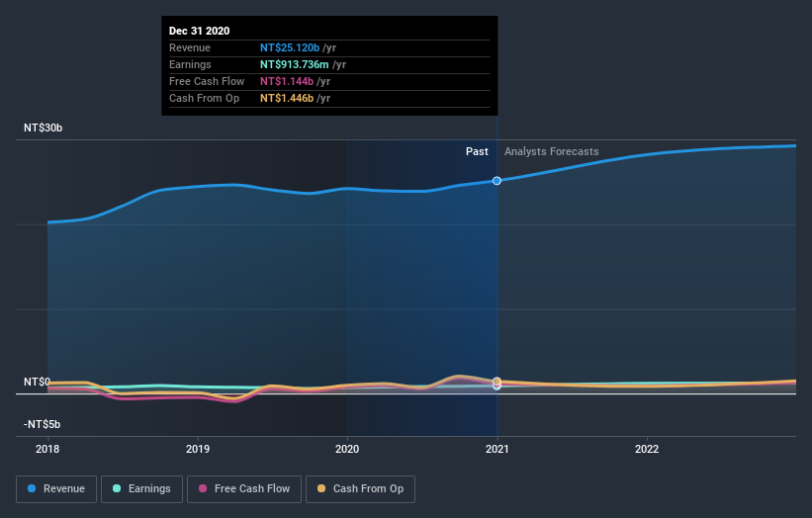Click the teal Earnings legend dot
This screenshot has height=518, width=812.
pos(117,488)
